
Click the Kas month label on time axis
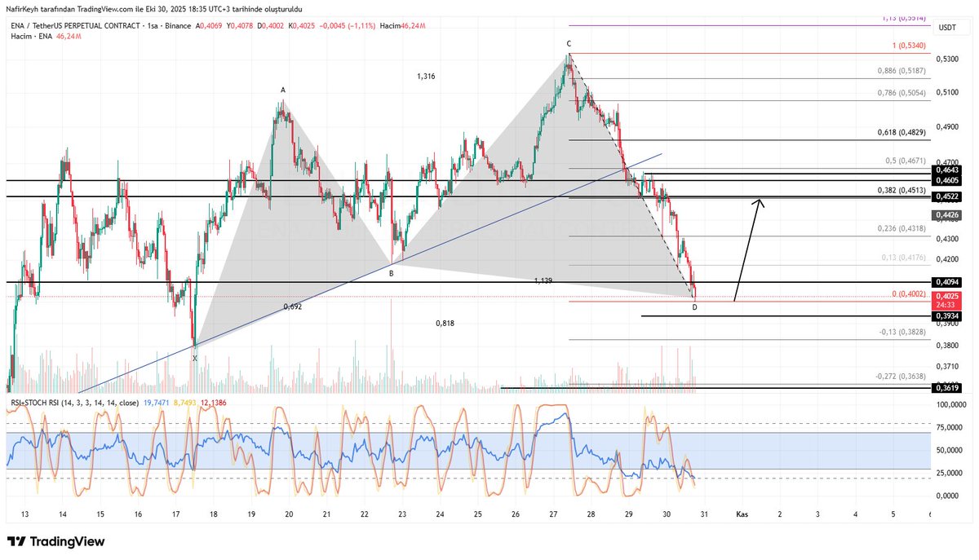[x=742, y=514]
